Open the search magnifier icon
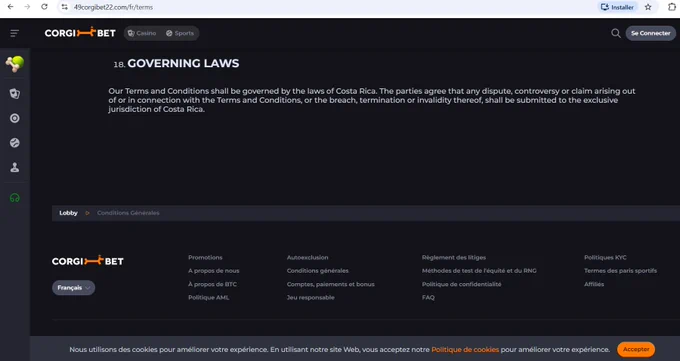This screenshot has width=680, height=361. tap(615, 33)
